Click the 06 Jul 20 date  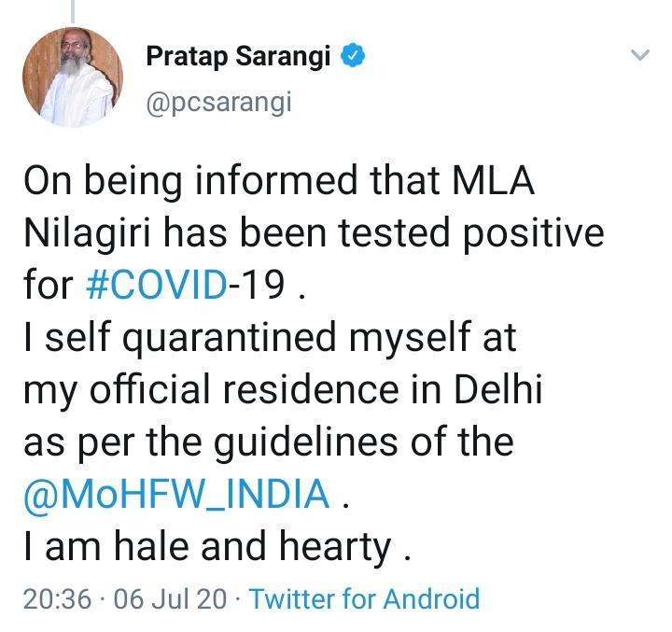pos(170,598)
